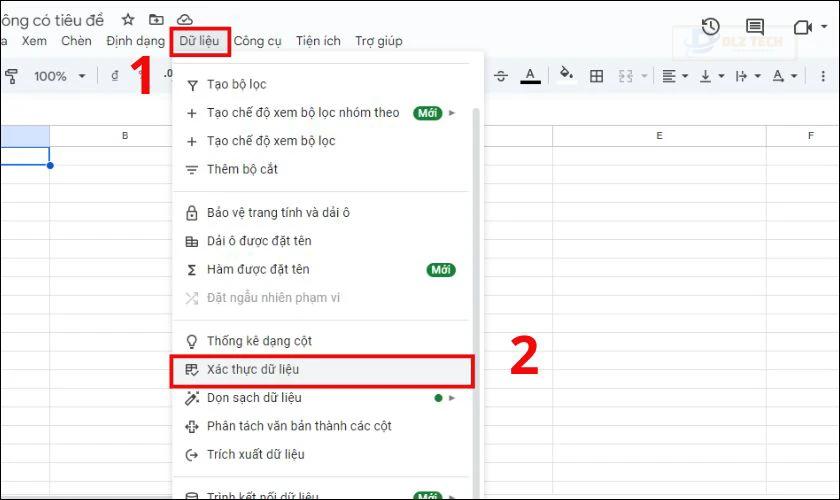Screen dimensions: 840x500
Task: Click the move to folder icon
Action: pyautogui.click(x=156, y=20)
